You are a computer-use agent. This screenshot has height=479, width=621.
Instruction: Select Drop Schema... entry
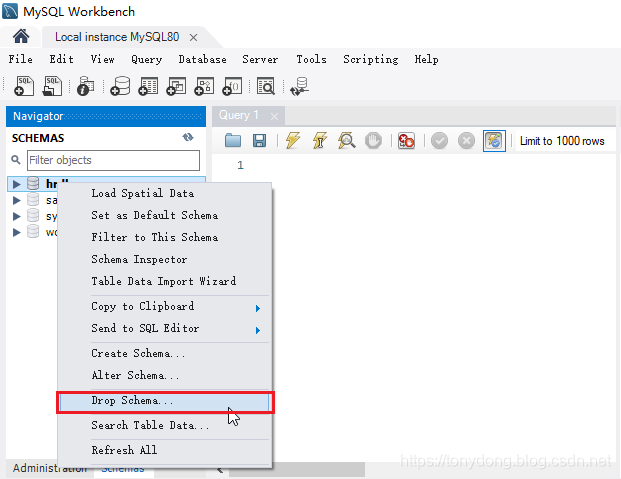(x=164, y=401)
